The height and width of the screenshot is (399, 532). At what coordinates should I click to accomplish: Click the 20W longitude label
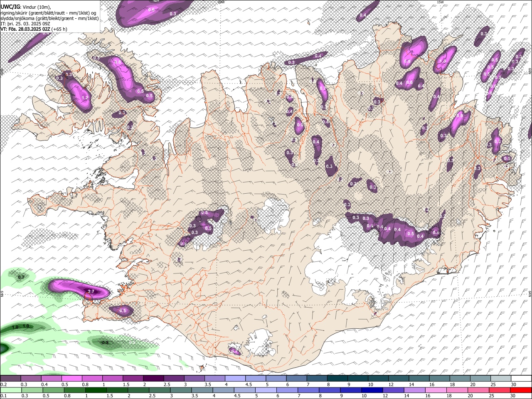point(221,2)
